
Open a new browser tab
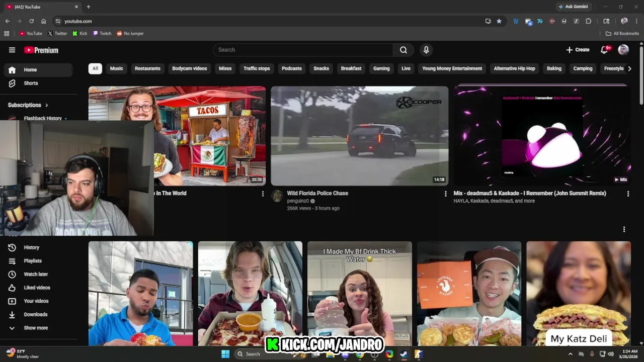pyautogui.click(x=89, y=7)
